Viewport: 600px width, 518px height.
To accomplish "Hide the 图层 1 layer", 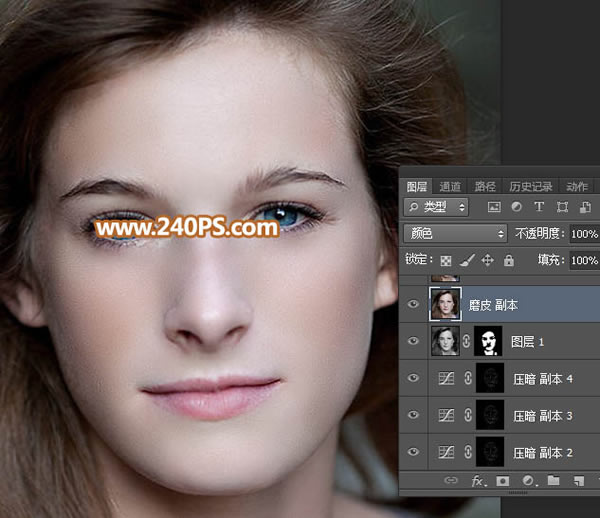I will (413, 340).
